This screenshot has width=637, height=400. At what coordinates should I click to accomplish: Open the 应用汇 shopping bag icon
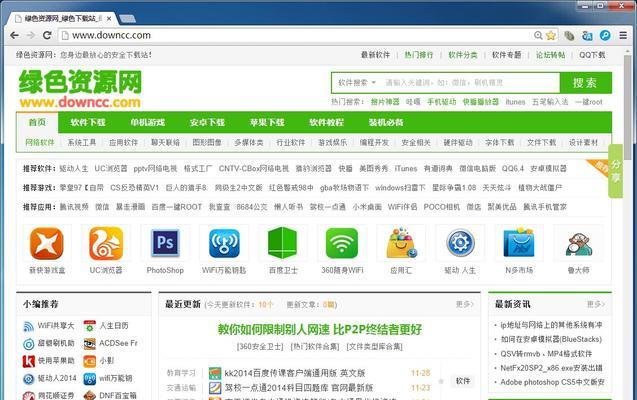tap(401, 243)
